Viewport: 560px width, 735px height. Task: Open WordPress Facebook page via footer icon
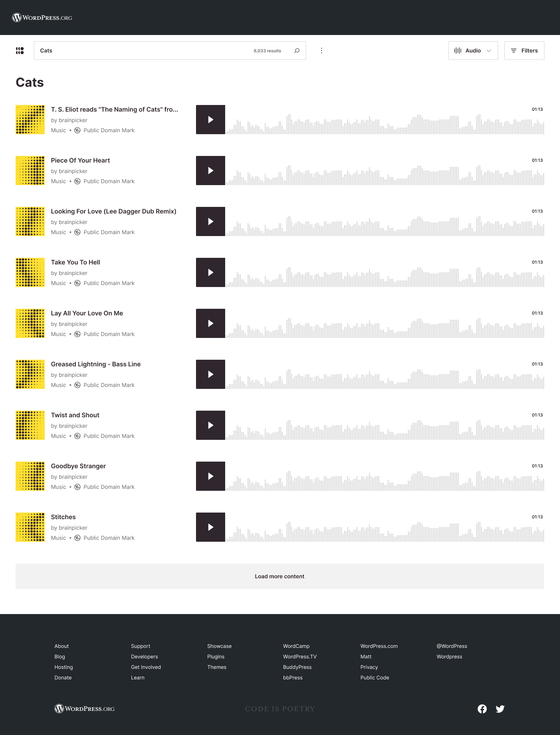pos(482,709)
